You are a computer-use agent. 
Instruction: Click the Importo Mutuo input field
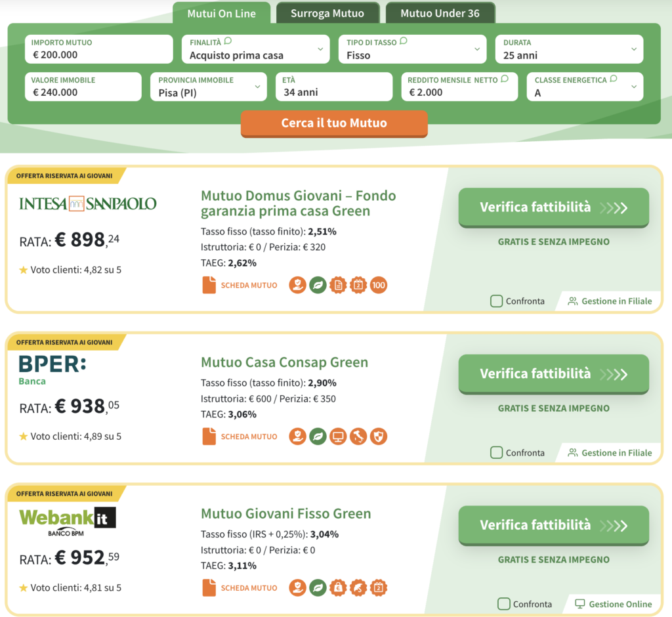click(98, 49)
